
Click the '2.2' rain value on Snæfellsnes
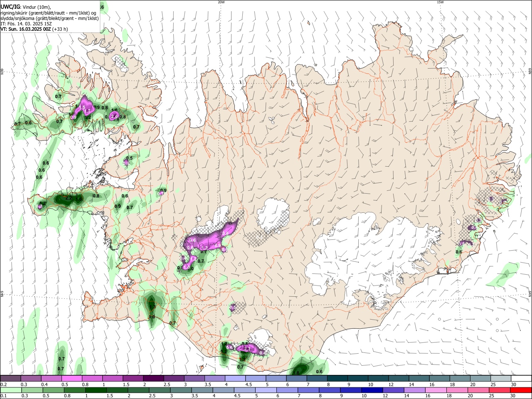pos(69,199)
